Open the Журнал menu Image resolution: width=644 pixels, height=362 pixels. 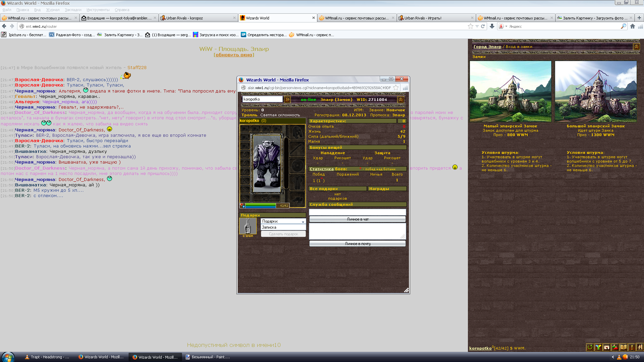click(53, 10)
